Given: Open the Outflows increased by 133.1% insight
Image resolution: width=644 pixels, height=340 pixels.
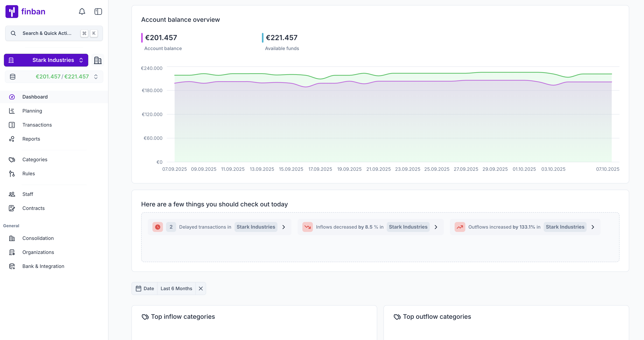Looking at the screenshot, I should (592, 227).
